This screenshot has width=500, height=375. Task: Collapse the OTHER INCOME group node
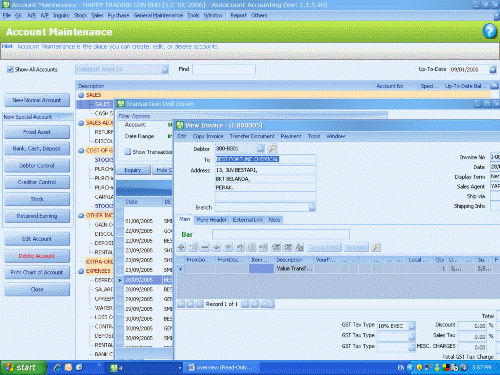click(x=81, y=215)
